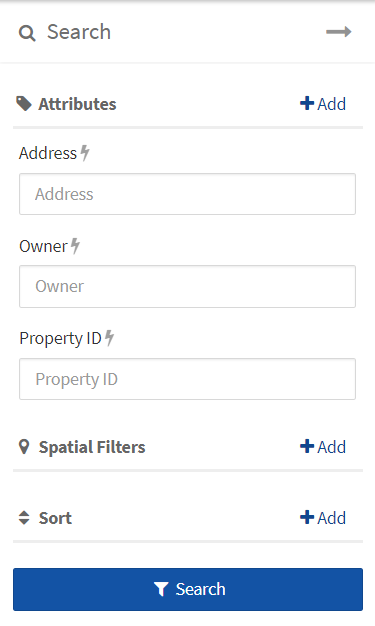Add a new attribute filter
Image resolution: width=375 pixels, height=626 pixels.
323,104
